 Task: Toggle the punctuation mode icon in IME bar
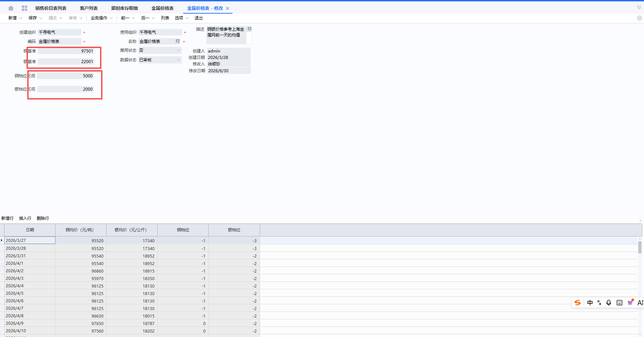pyautogui.click(x=599, y=303)
